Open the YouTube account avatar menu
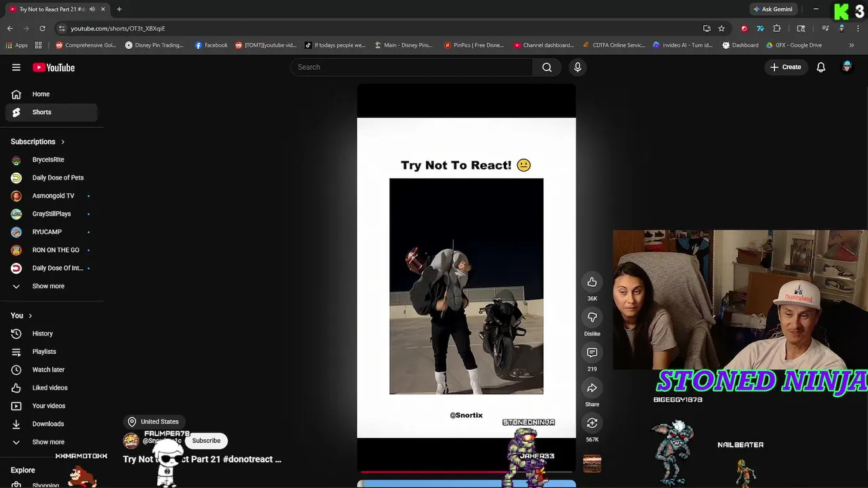 pyautogui.click(x=847, y=67)
